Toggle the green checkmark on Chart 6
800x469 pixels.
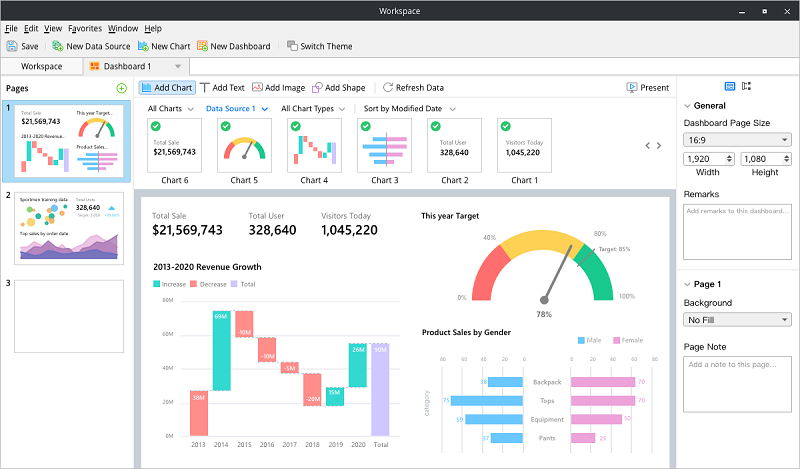click(156, 126)
